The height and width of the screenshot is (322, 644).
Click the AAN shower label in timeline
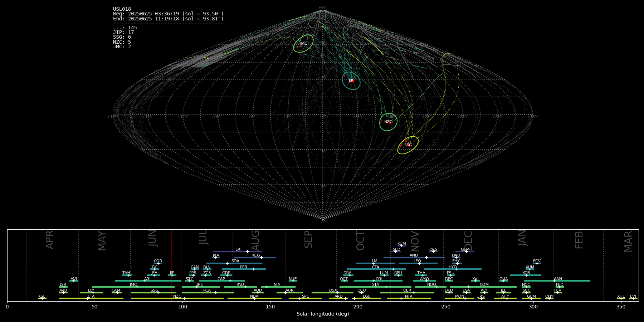tap(558, 279)
